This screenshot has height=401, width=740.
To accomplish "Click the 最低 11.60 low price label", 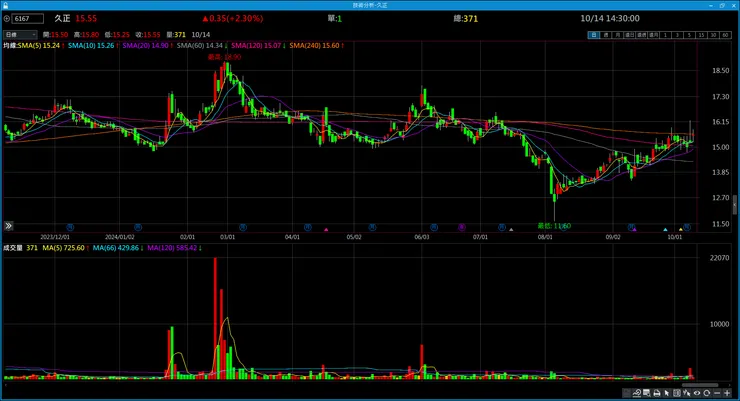I will pyautogui.click(x=554, y=226).
